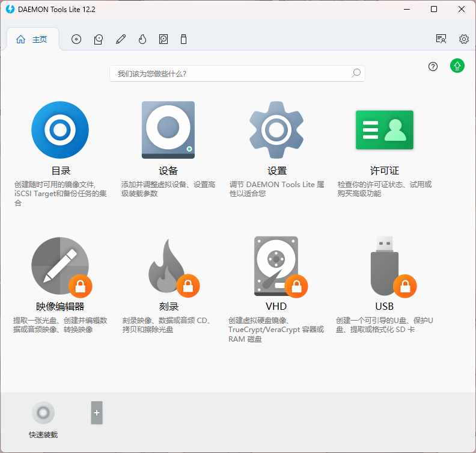
Task: Click the VHD title text
Action: click(x=276, y=306)
